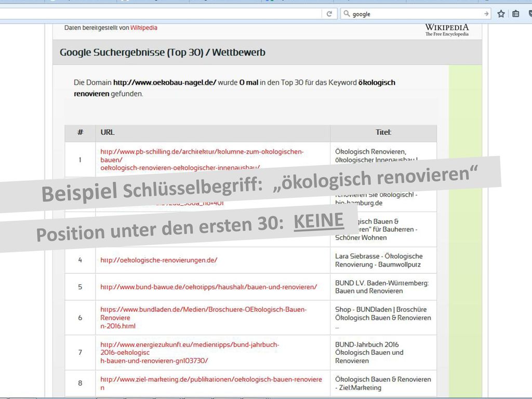Bookmark this page with the star icon
This screenshot has height=399, width=532.
(x=501, y=14)
